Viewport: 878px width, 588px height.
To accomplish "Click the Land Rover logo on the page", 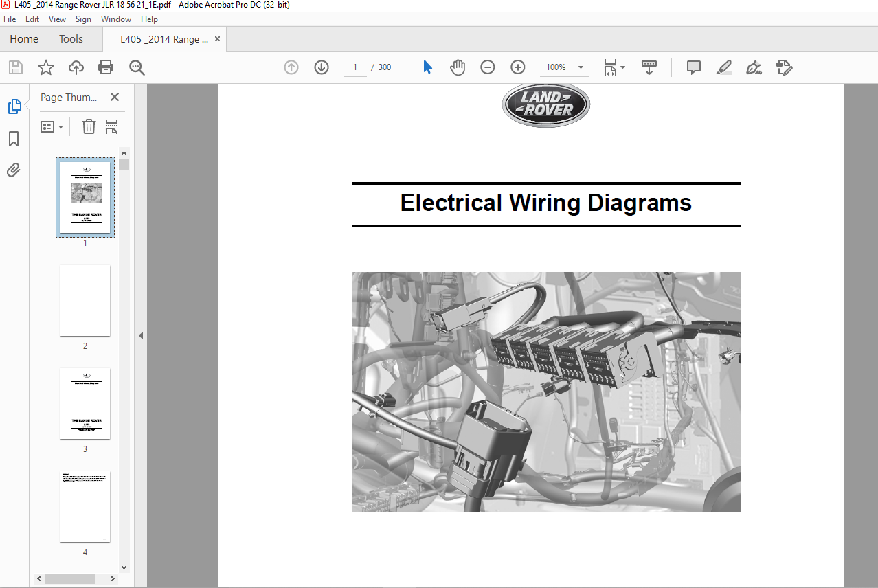I will tap(546, 106).
